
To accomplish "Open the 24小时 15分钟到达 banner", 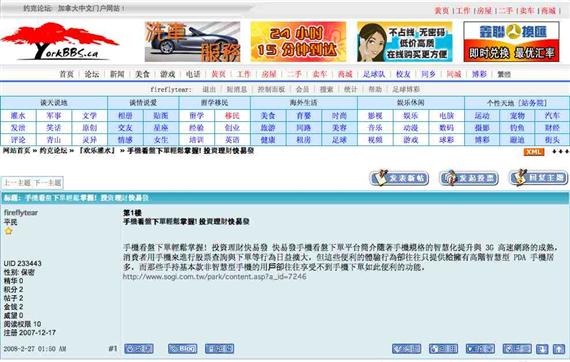I will pos(298,41).
